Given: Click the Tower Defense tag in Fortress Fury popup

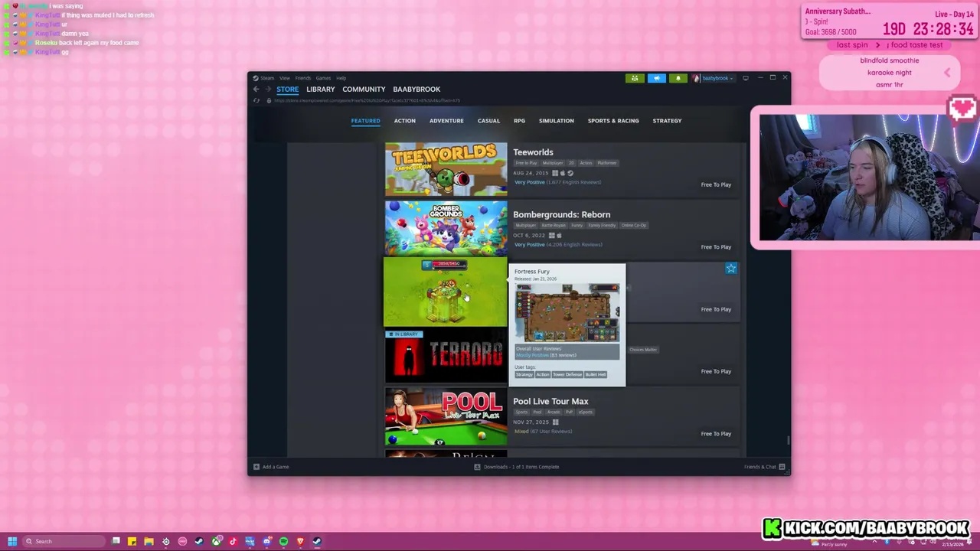Looking at the screenshot, I should [567, 375].
